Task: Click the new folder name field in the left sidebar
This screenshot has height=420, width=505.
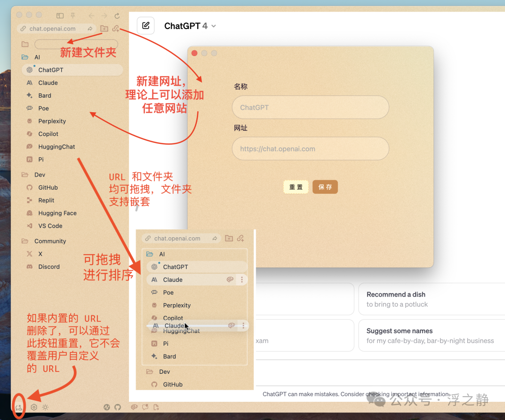Action: coord(76,44)
